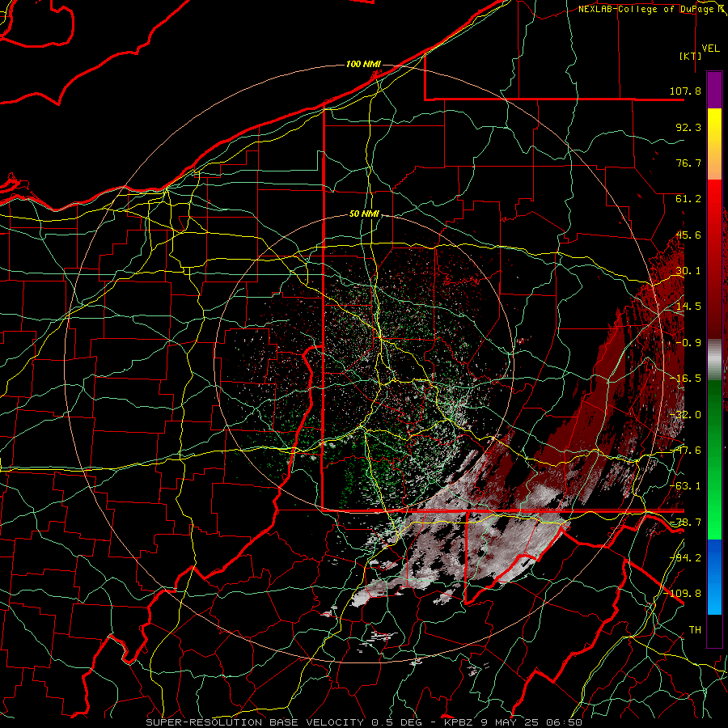
Task: Click the Super-Resolution Base Velocity caption
Action: click(364, 722)
